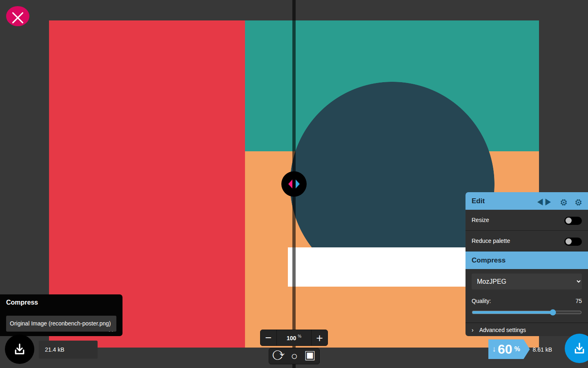Image resolution: width=588 pixels, height=368 pixels.
Task: Click the 8.61 kB compressed size label
Action: coord(542,350)
